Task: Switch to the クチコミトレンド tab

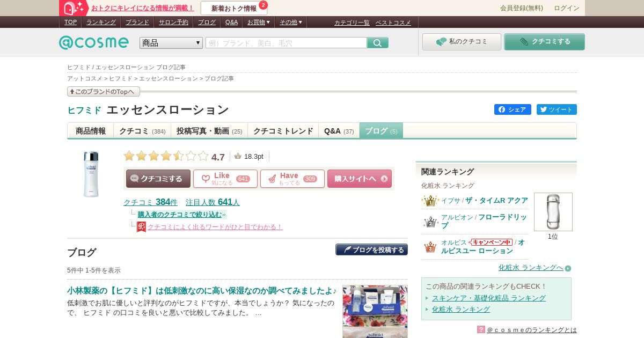Action: click(283, 131)
